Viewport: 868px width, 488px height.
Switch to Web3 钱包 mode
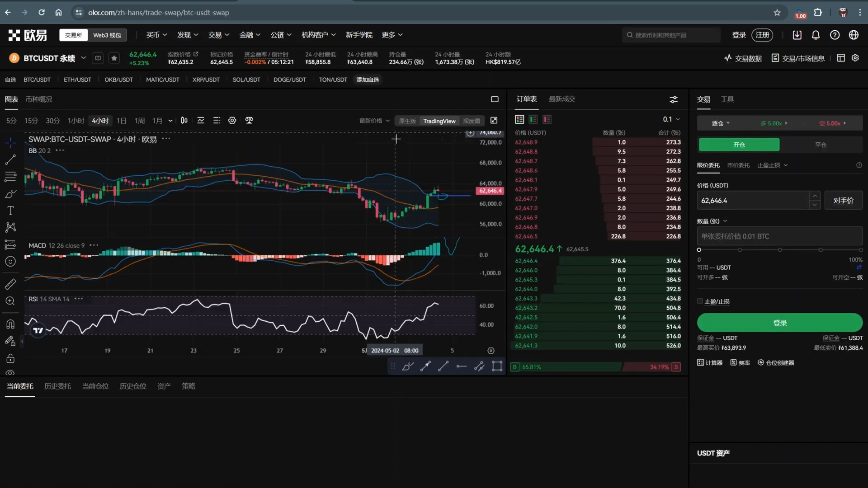pyautogui.click(x=107, y=35)
